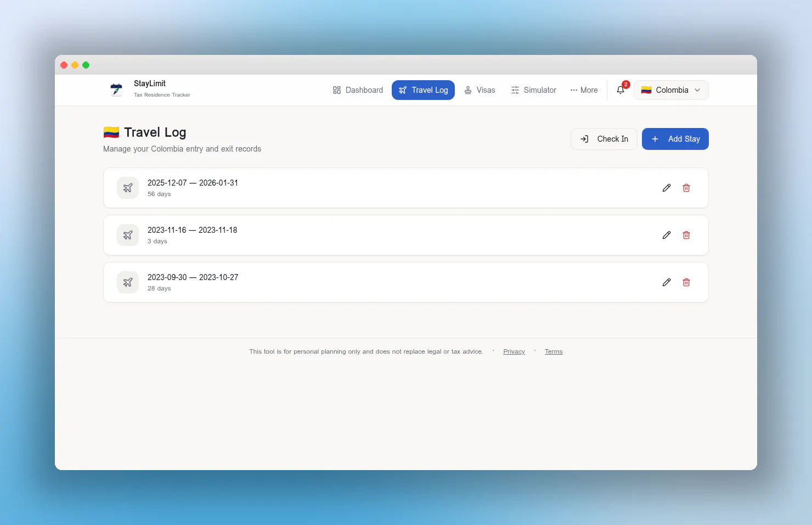Minimize the window with yellow button
The width and height of the screenshot is (812, 525).
(75, 65)
